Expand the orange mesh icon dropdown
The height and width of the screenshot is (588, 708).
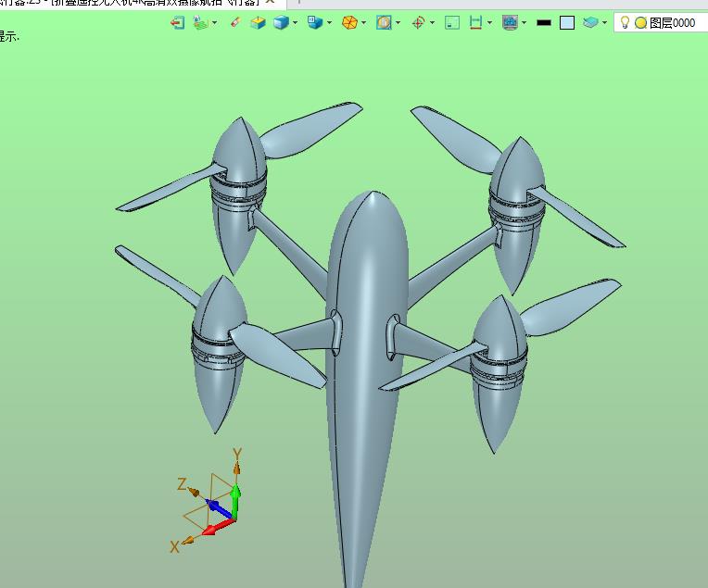(x=363, y=22)
